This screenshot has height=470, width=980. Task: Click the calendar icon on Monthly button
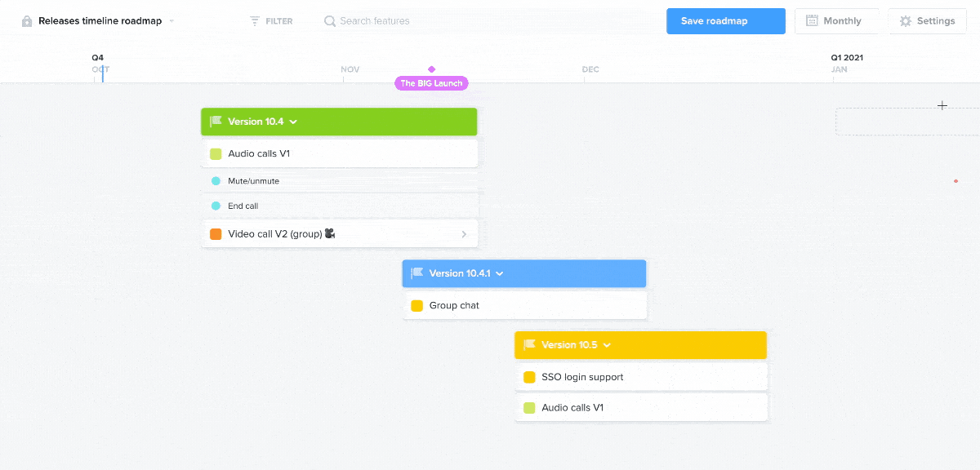coord(812,20)
